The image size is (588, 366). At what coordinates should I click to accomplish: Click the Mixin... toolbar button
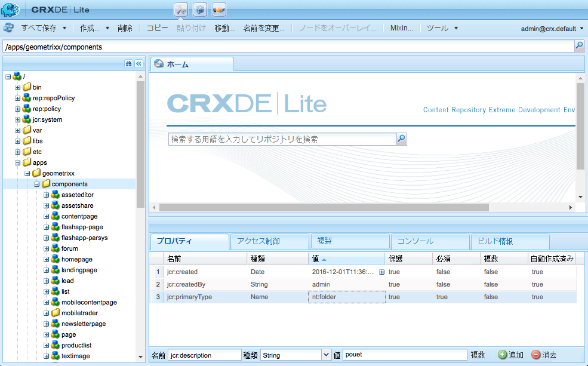point(401,28)
